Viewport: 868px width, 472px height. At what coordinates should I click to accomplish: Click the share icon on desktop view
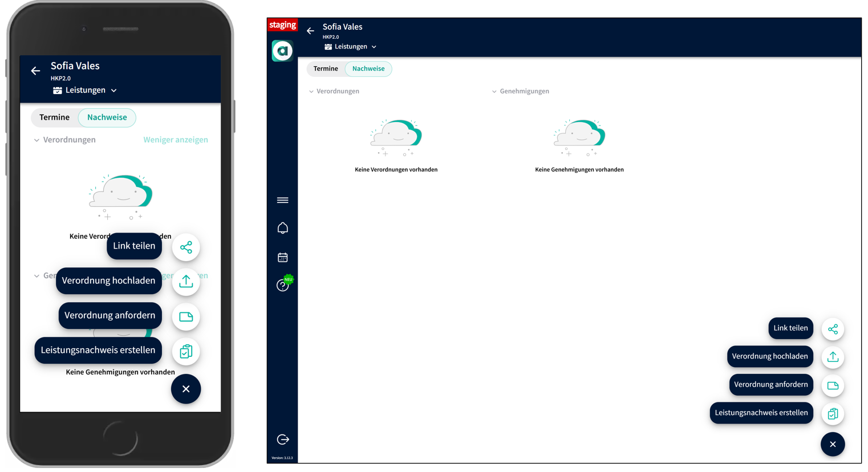(833, 329)
